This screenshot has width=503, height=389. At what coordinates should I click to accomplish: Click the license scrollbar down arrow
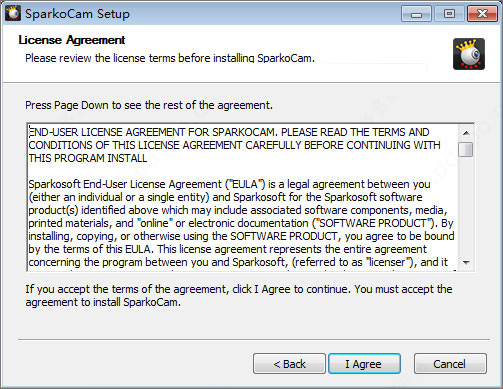[466, 263]
